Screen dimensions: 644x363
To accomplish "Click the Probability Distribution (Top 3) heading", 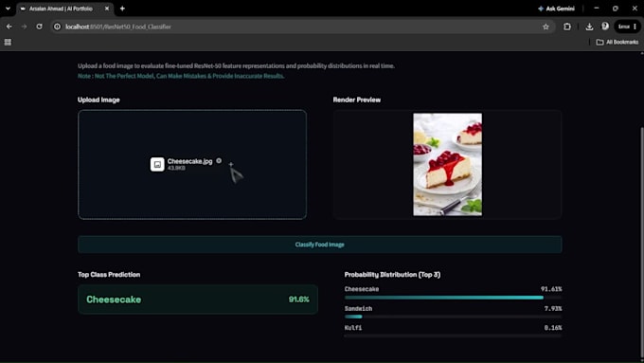I will pos(392,275).
